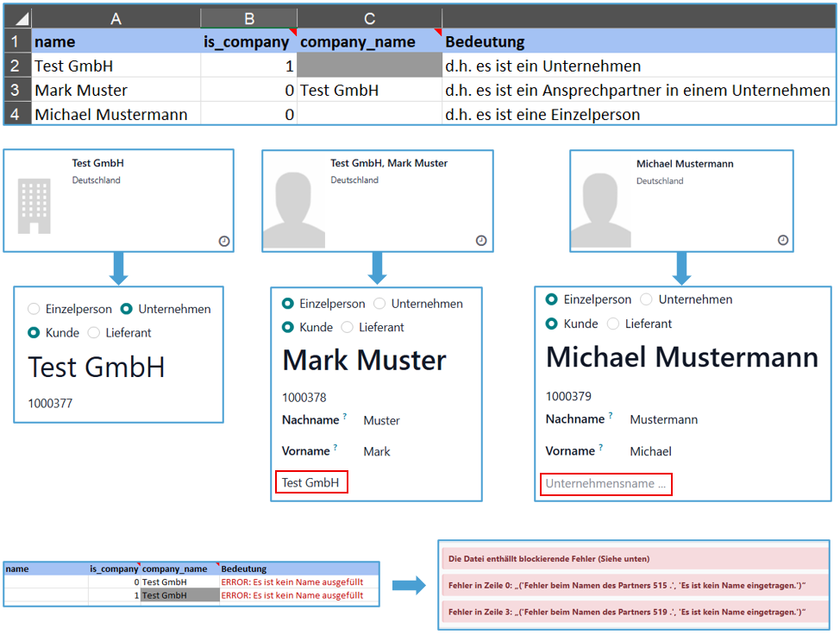840x635 pixels.
Task: Open activity clock on Michael Mustermann card
Action: click(783, 240)
